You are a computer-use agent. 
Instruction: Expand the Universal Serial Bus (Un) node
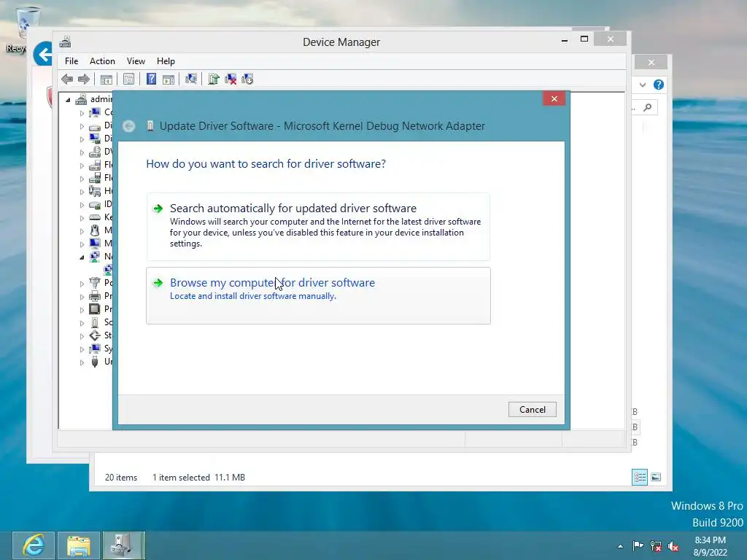pyautogui.click(x=82, y=362)
